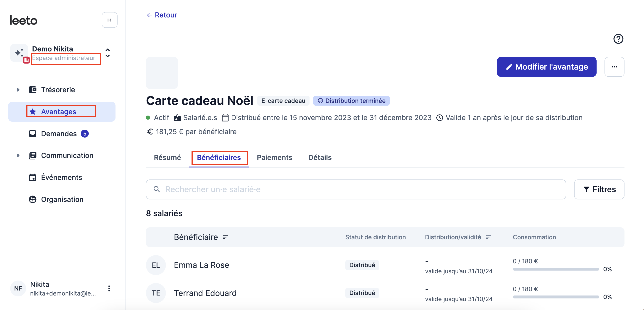Click the Demandes inbox icon
The height and width of the screenshot is (310, 644).
33,133
